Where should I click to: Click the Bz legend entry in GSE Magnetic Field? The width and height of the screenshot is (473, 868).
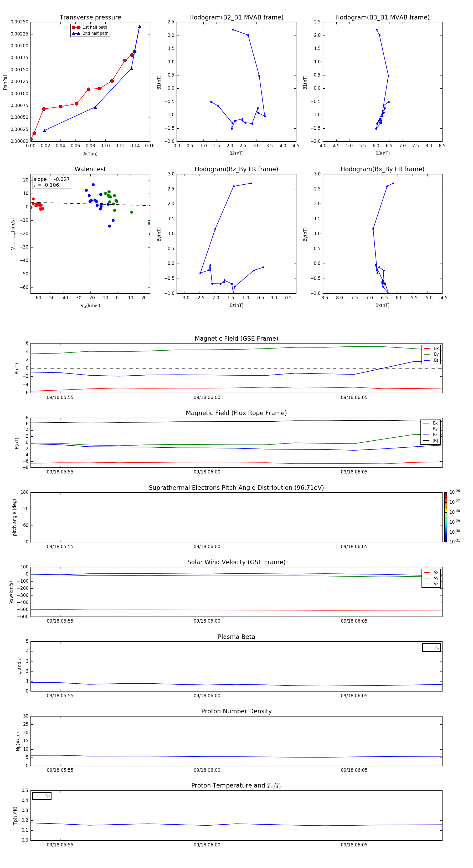tap(431, 361)
